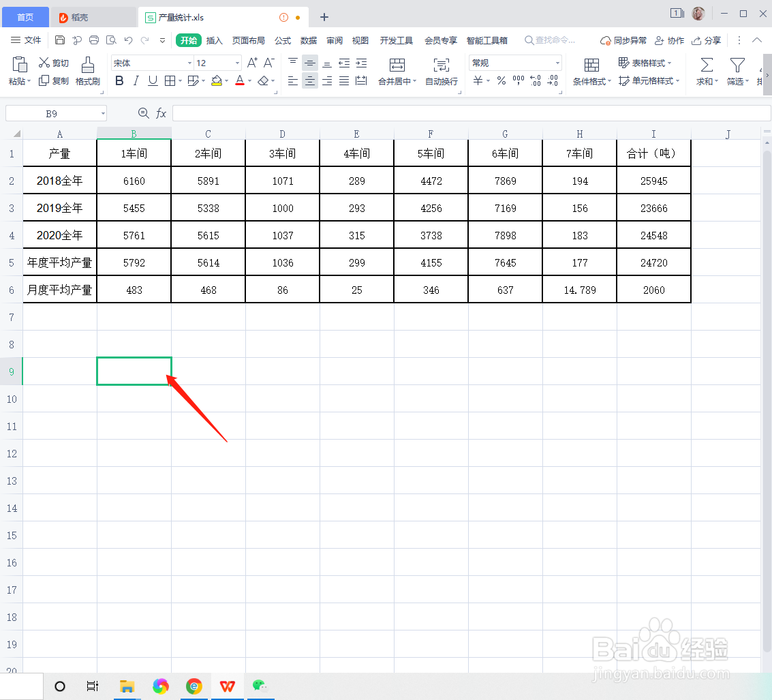
Task: Click the Copy (复制) icon
Action: point(44,80)
